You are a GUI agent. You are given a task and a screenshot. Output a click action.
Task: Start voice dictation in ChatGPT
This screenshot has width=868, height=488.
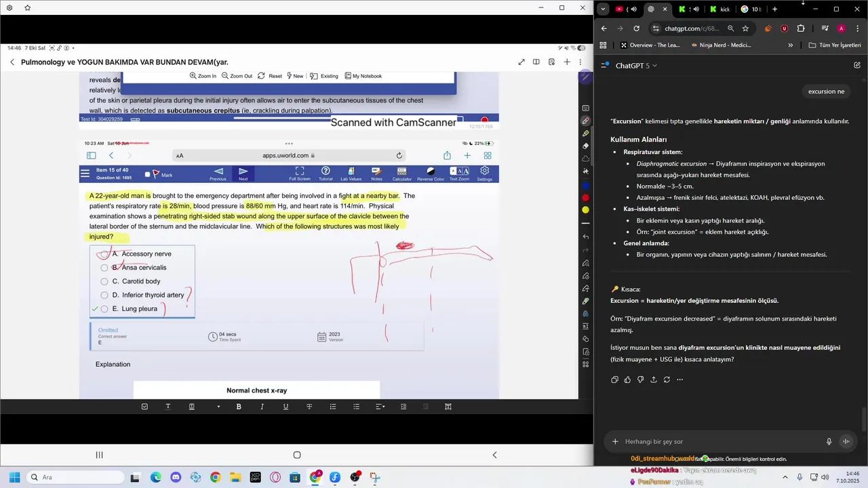pyautogui.click(x=829, y=441)
